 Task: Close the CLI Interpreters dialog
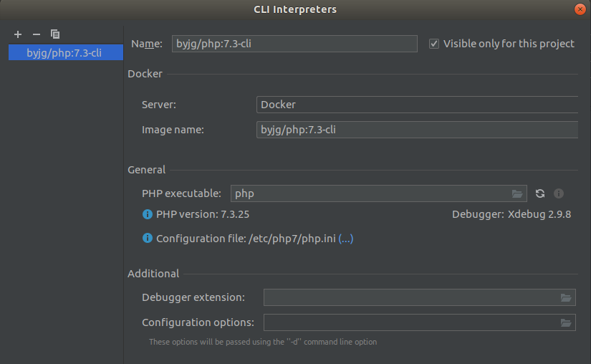pyautogui.click(x=580, y=9)
